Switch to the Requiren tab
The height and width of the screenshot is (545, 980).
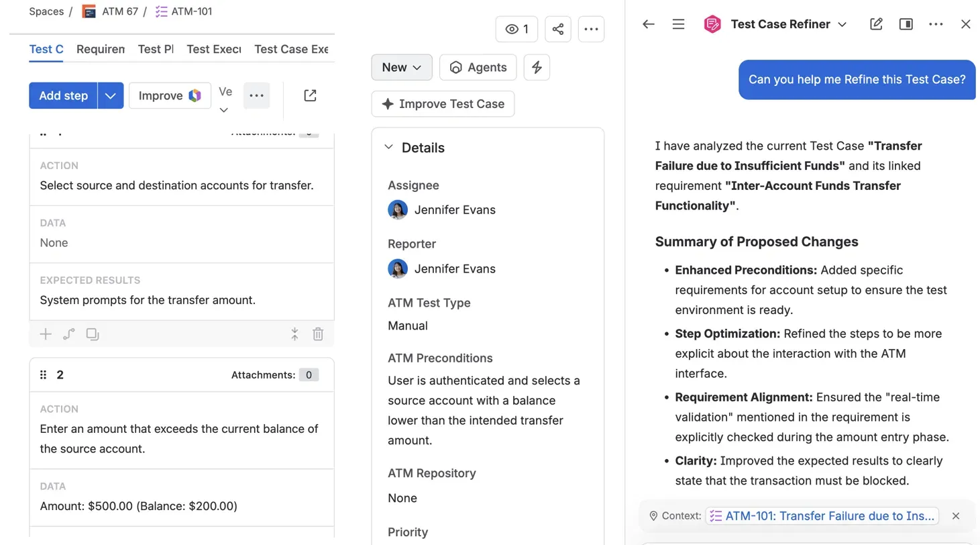click(x=101, y=49)
